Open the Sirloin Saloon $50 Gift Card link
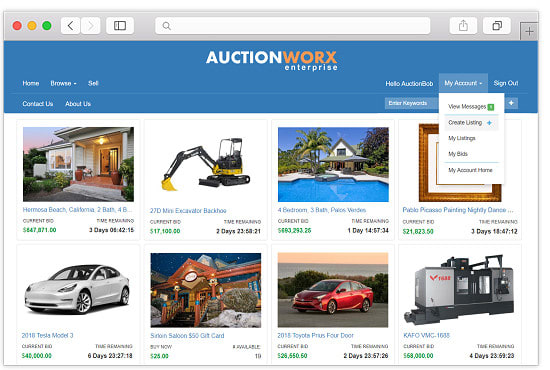This screenshot has width=550, height=370. [187, 336]
